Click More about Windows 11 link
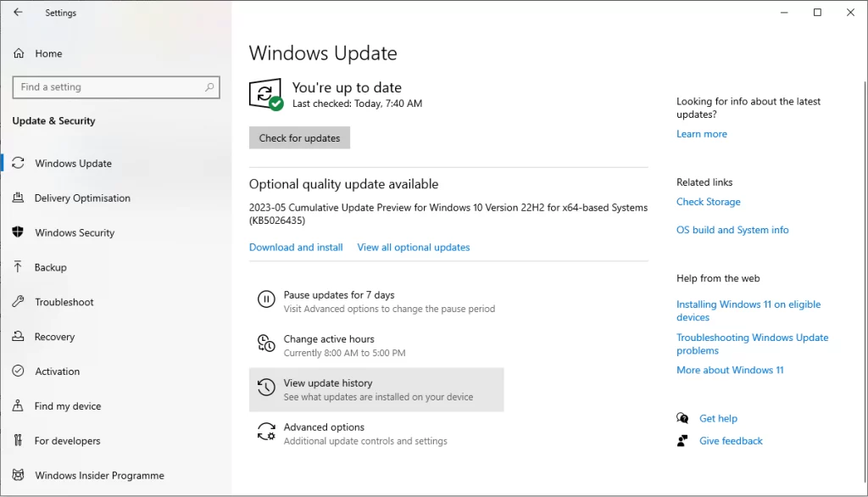Viewport: 868px width, 497px height. point(730,370)
